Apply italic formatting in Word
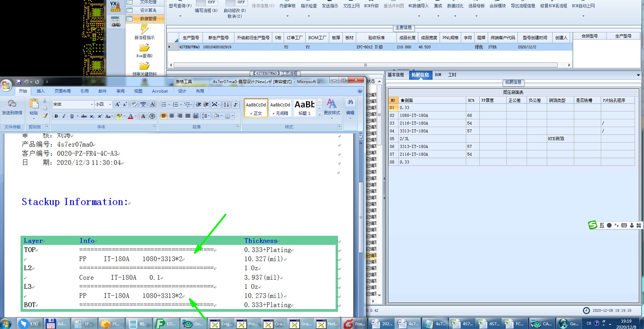This screenshot has height=329, width=644. pyautogui.click(x=64, y=116)
